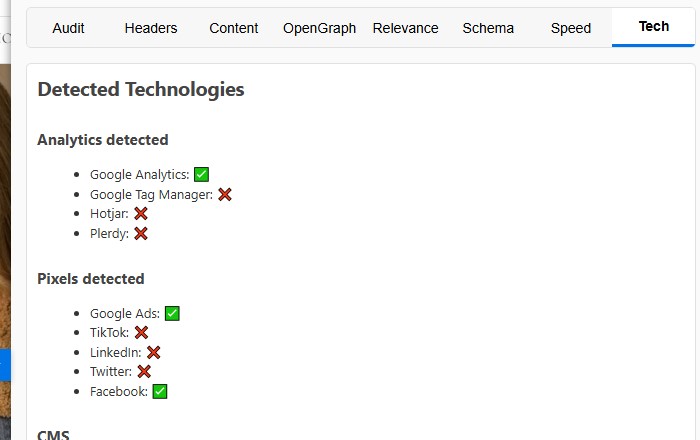Switch to the Headers tab

coord(151,28)
